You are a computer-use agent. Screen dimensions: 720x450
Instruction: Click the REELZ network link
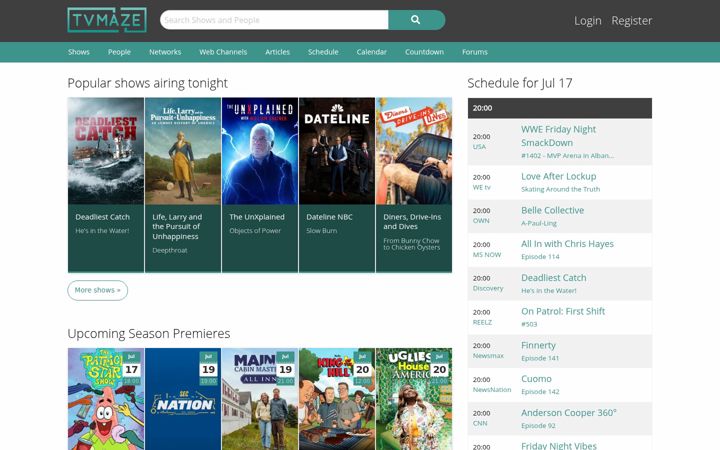tap(482, 322)
